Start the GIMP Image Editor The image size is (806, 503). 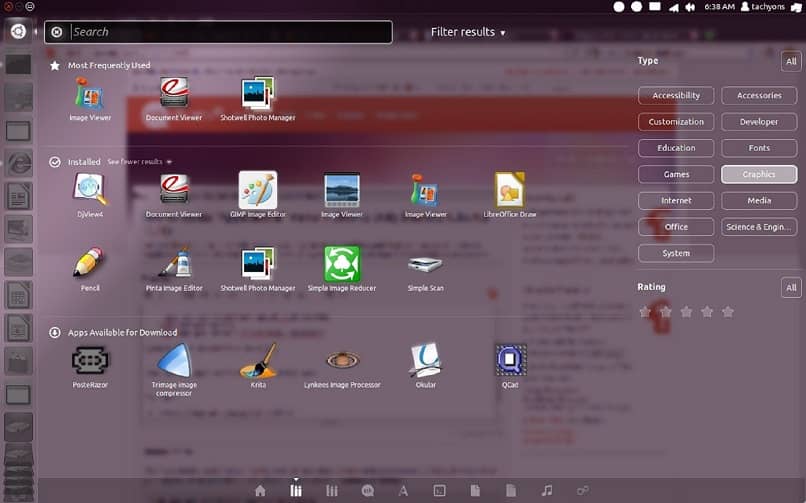258,194
